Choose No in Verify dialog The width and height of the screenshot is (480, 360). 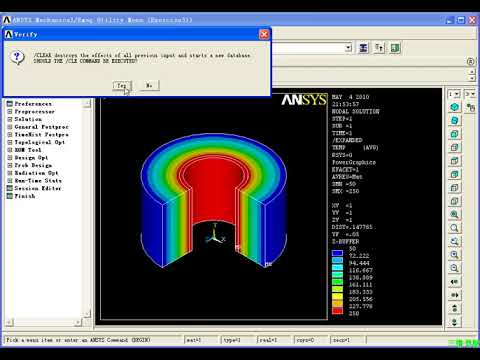pos(149,86)
